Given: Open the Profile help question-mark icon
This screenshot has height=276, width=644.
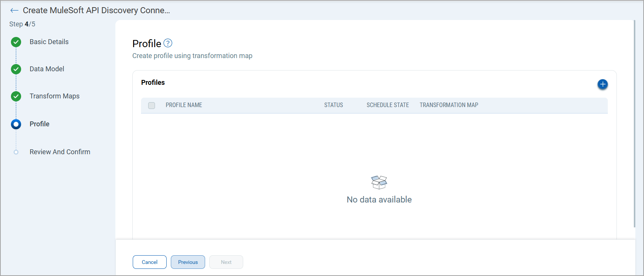Looking at the screenshot, I should click(x=168, y=43).
